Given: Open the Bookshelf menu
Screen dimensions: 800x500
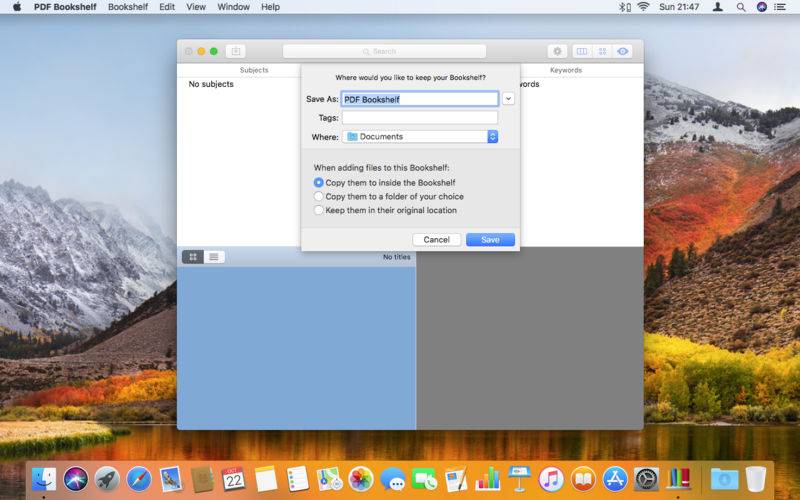Looking at the screenshot, I should pyautogui.click(x=128, y=7).
